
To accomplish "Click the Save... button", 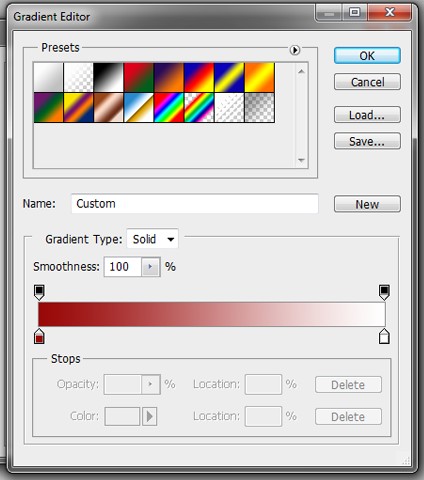I will coord(367,141).
